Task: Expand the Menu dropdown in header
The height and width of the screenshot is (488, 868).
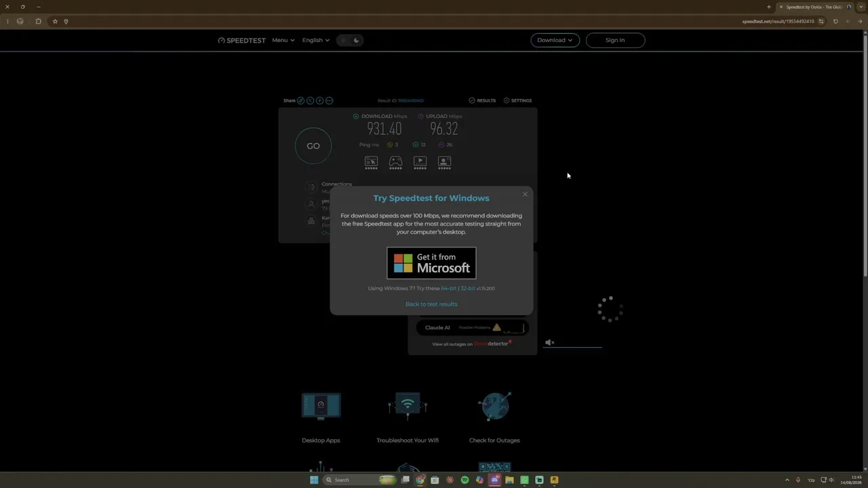Action: pyautogui.click(x=283, y=40)
